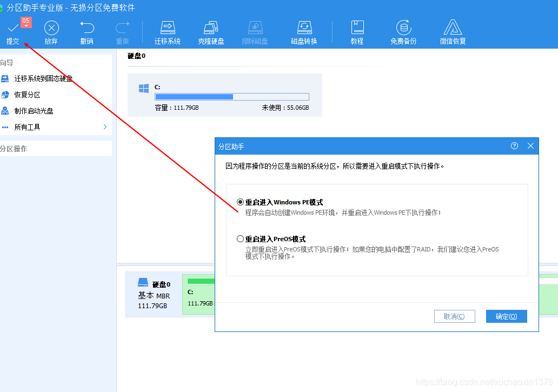Select the green C: partition block
The height and width of the screenshot is (392, 558).
[x=198, y=295]
